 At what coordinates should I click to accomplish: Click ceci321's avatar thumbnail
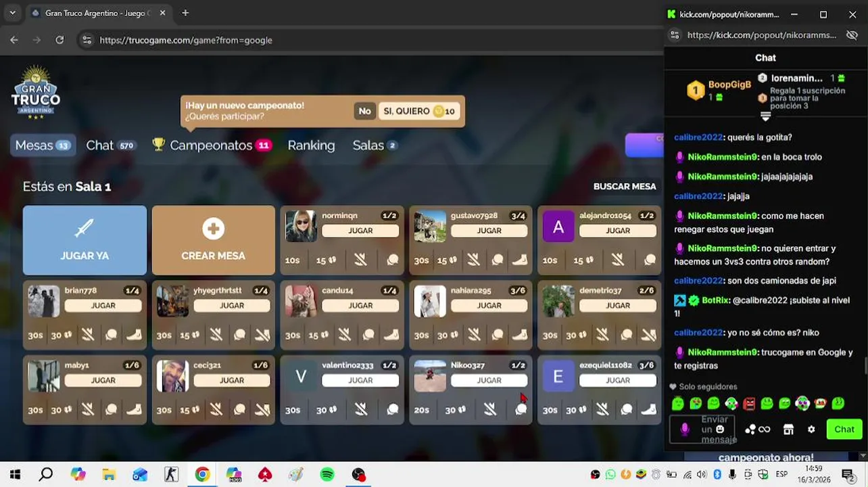point(172,375)
